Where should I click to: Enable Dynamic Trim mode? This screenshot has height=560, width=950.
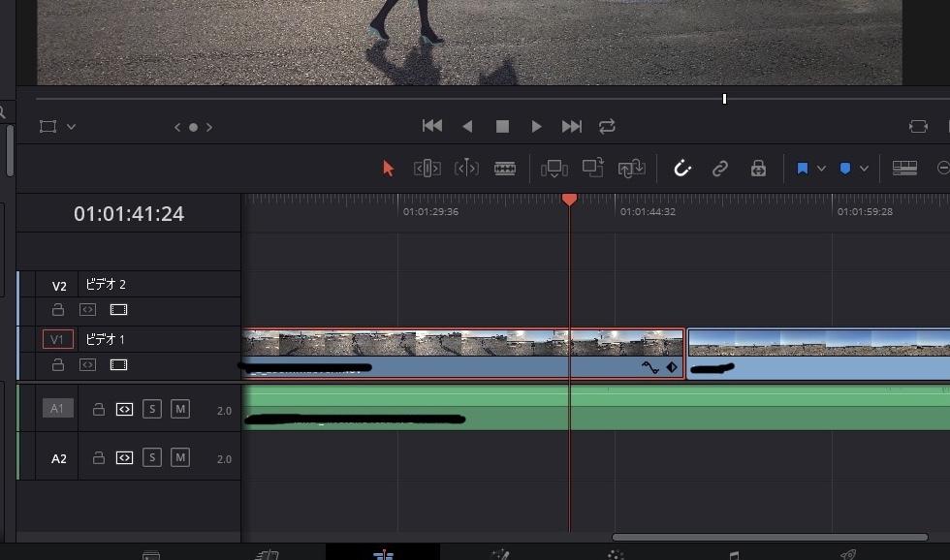coord(466,169)
